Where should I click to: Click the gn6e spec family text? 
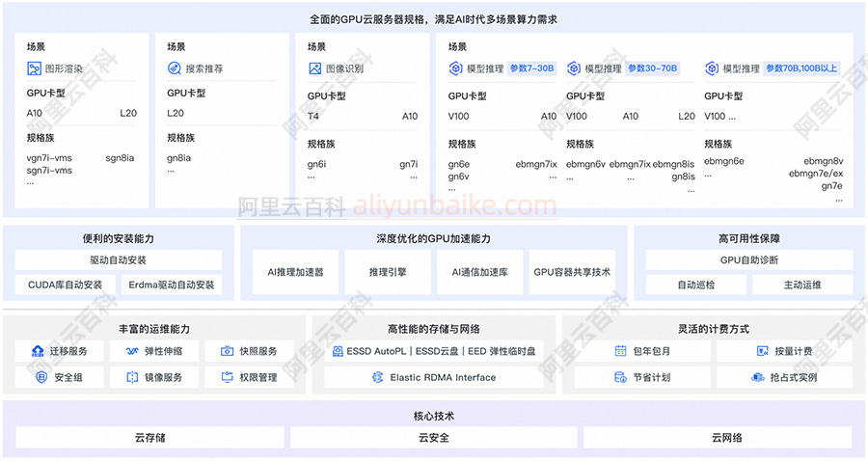(459, 164)
